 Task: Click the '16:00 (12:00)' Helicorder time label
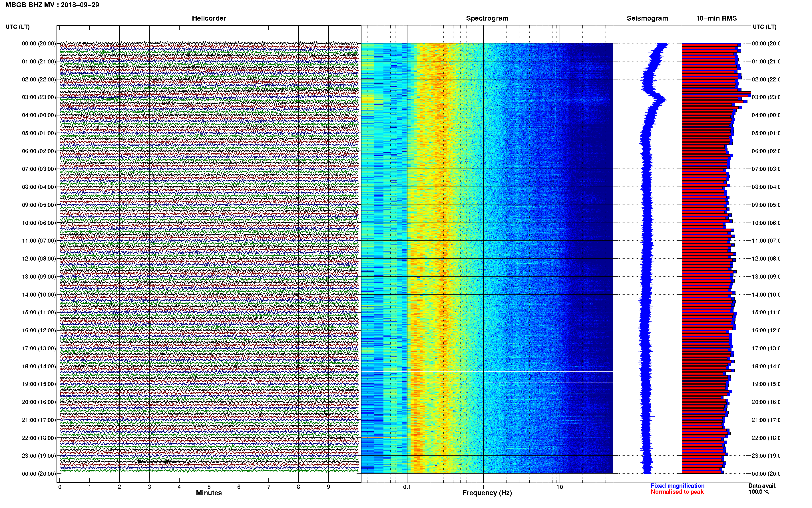pos(39,330)
